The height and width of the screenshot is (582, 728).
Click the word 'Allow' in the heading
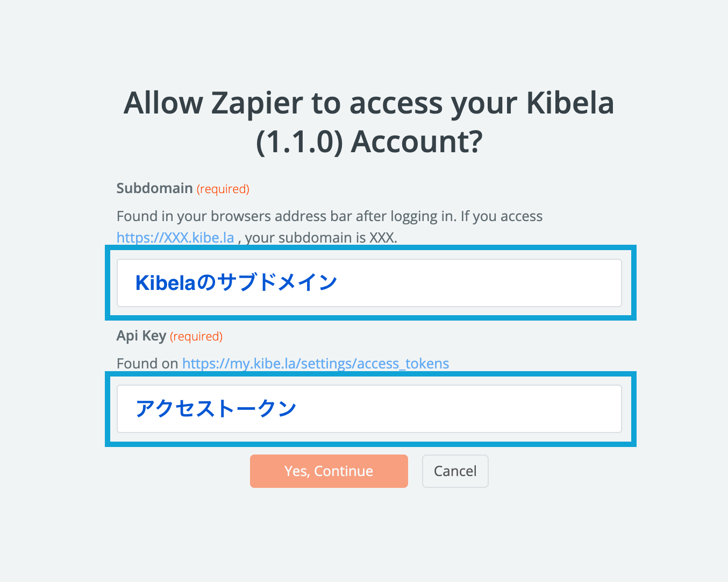click(x=163, y=103)
